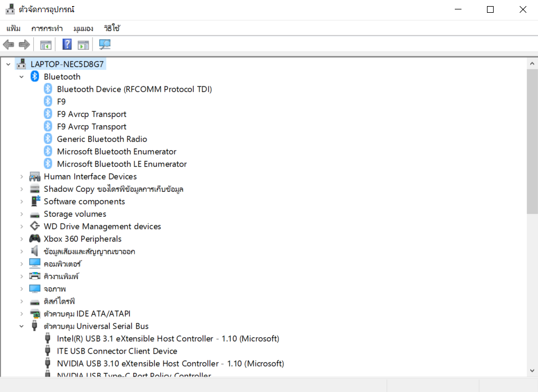Select Microsoft Bluetooth Enumerator

point(116,151)
